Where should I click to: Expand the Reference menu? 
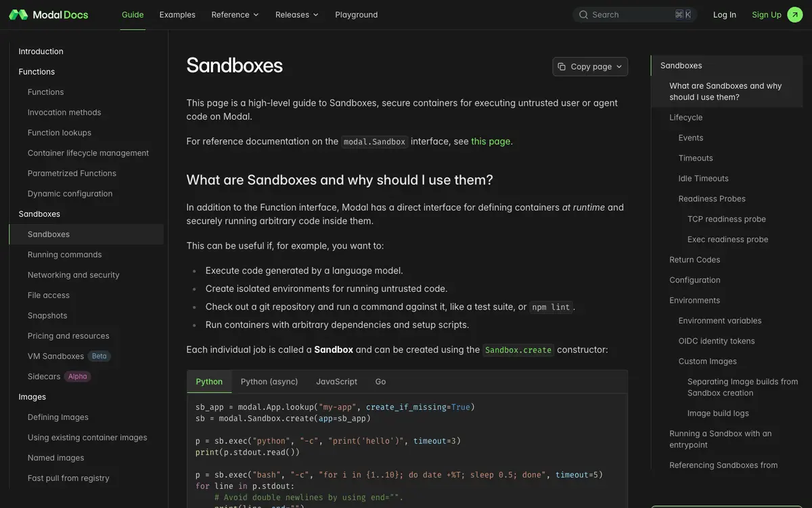[x=235, y=14]
